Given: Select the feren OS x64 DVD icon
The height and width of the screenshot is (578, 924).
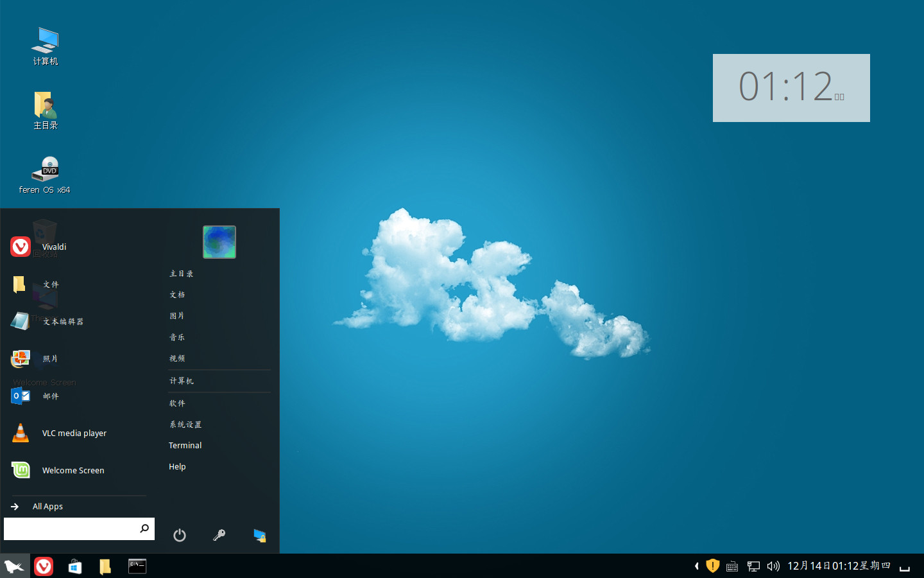Looking at the screenshot, I should (45, 175).
